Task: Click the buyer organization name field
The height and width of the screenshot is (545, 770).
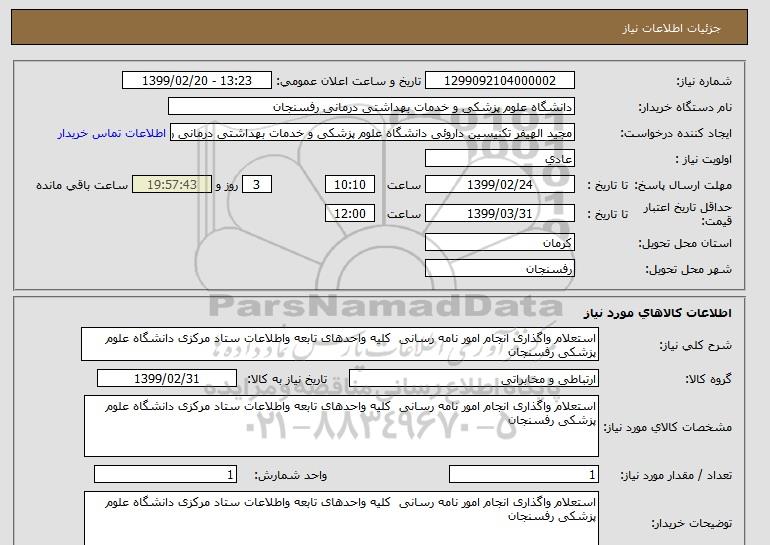Action: 371,107
